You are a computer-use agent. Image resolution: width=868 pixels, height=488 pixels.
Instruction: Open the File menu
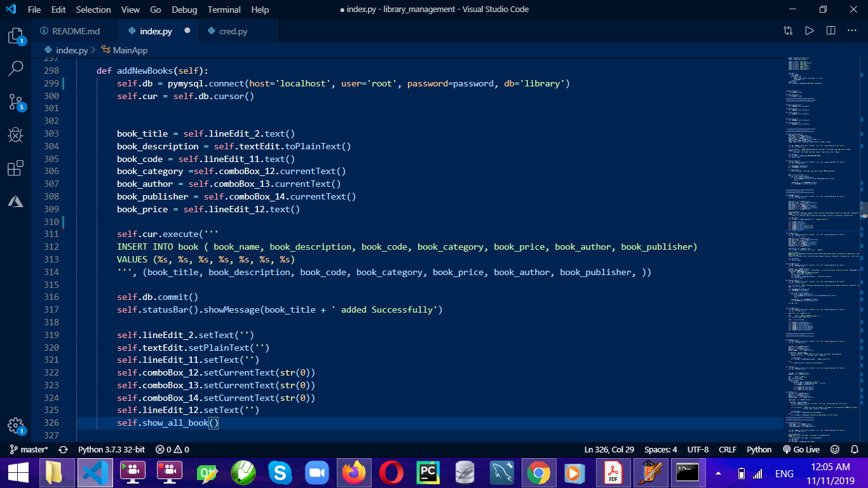pyautogui.click(x=34, y=10)
